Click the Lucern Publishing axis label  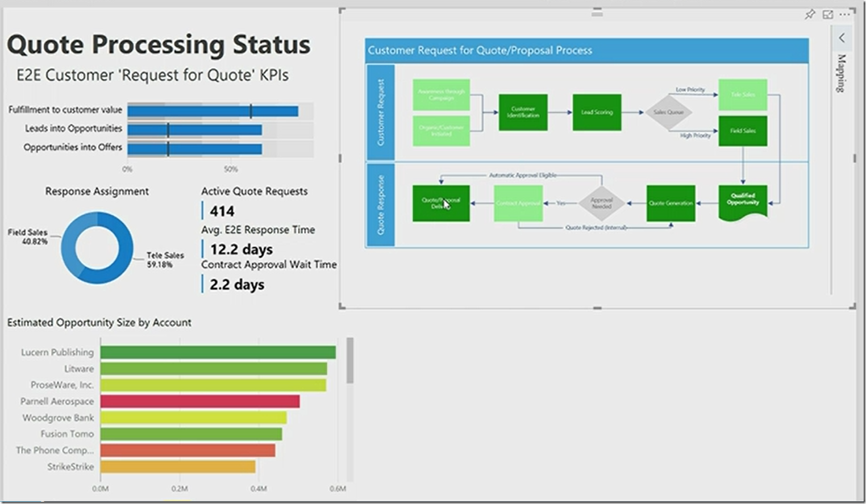(57, 352)
